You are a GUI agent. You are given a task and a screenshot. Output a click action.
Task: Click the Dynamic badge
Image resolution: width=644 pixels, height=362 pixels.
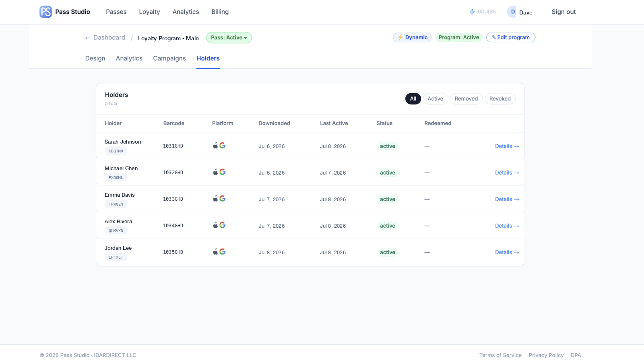coord(412,37)
